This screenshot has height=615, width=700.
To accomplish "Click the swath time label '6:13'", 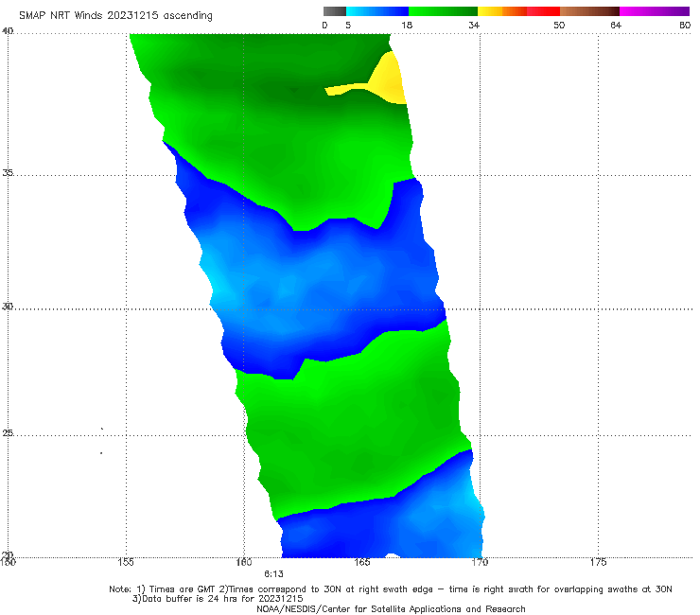I will pos(273,574).
